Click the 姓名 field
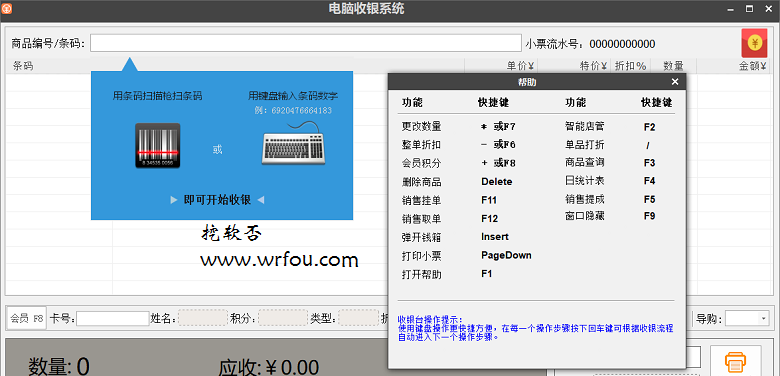The height and width of the screenshot is (376, 780). [203, 318]
